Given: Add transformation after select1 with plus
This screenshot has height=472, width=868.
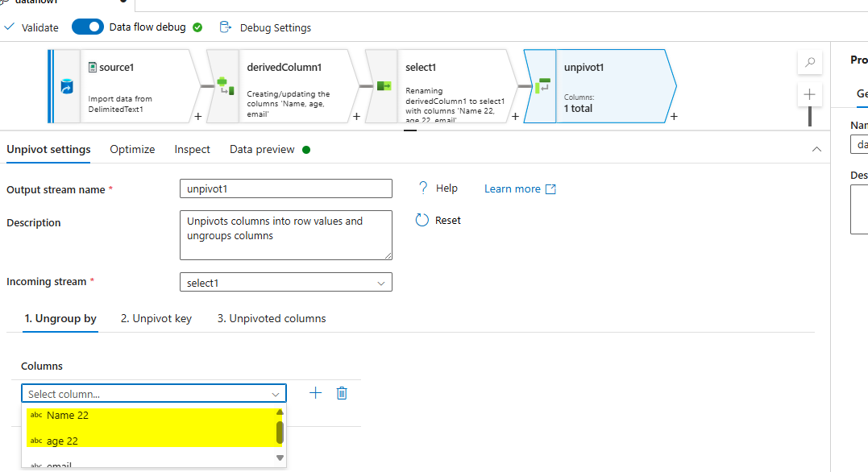Looking at the screenshot, I should point(515,116).
